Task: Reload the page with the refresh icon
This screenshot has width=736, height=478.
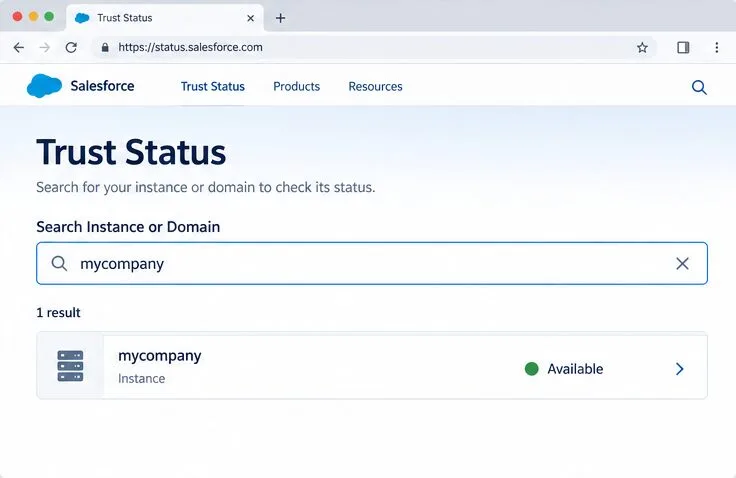Action: click(71, 47)
